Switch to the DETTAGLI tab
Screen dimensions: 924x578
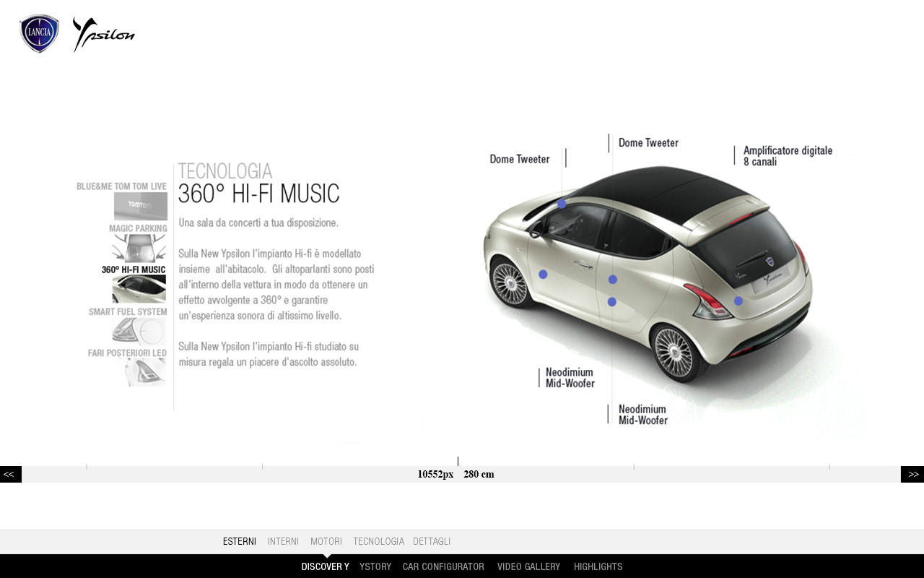[x=432, y=542]
